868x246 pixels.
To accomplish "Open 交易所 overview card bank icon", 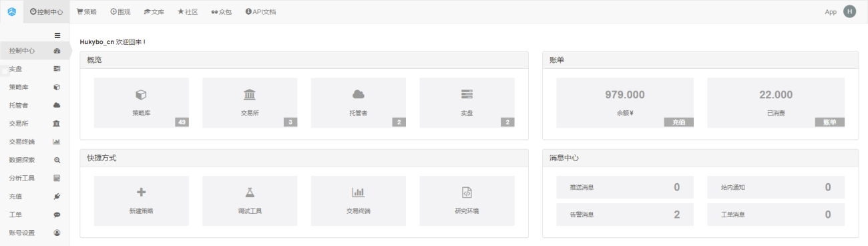I will tap(250, 95).
